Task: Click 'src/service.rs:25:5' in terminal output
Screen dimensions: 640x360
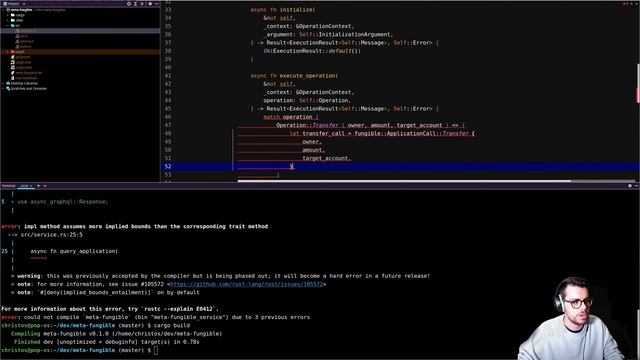Action: pos(51,235)
